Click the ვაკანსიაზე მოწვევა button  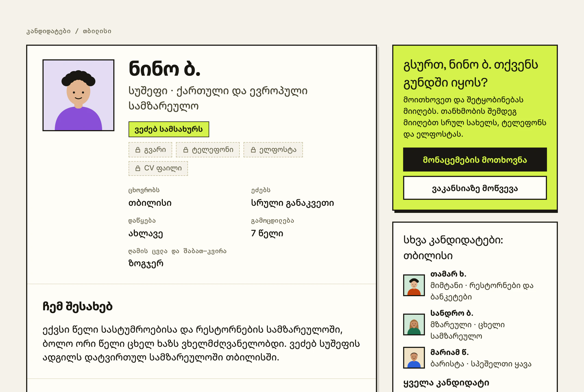[x=475, y=188]
